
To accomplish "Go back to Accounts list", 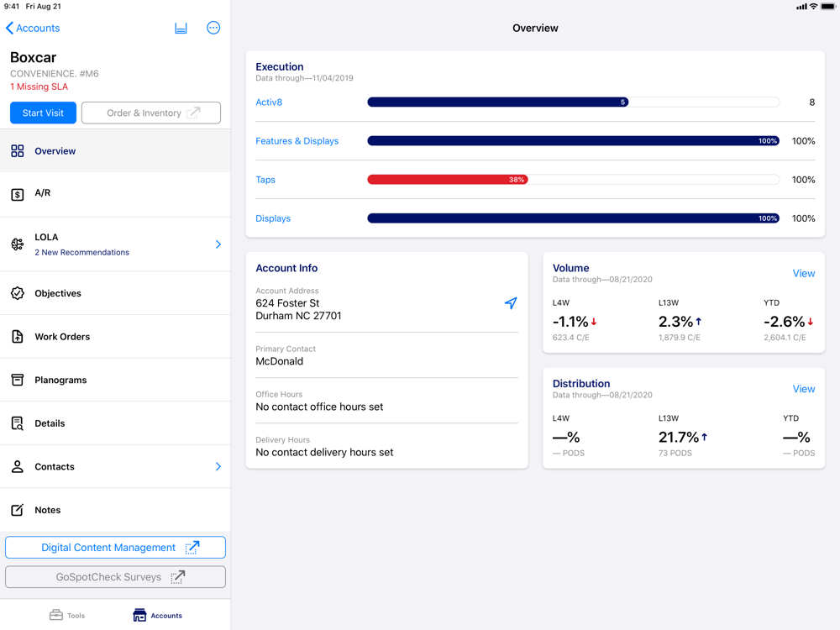I will point(33,28).
